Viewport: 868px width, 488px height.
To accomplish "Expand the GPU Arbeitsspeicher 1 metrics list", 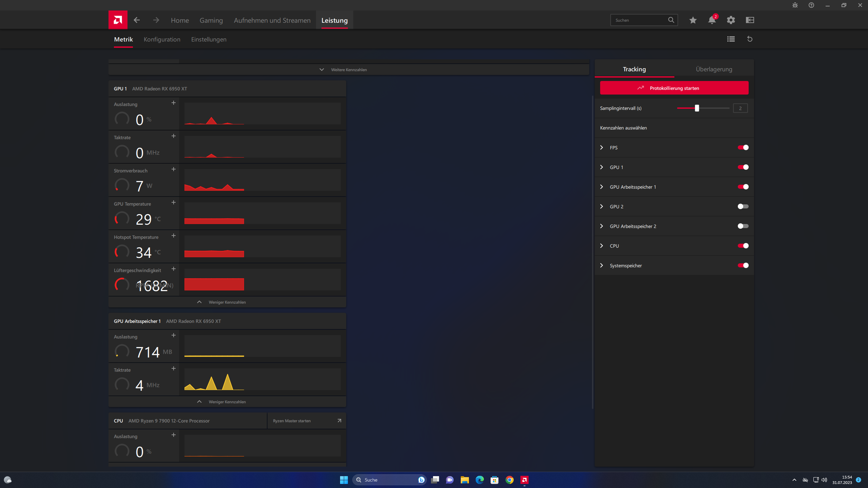I will pos(601,187).
